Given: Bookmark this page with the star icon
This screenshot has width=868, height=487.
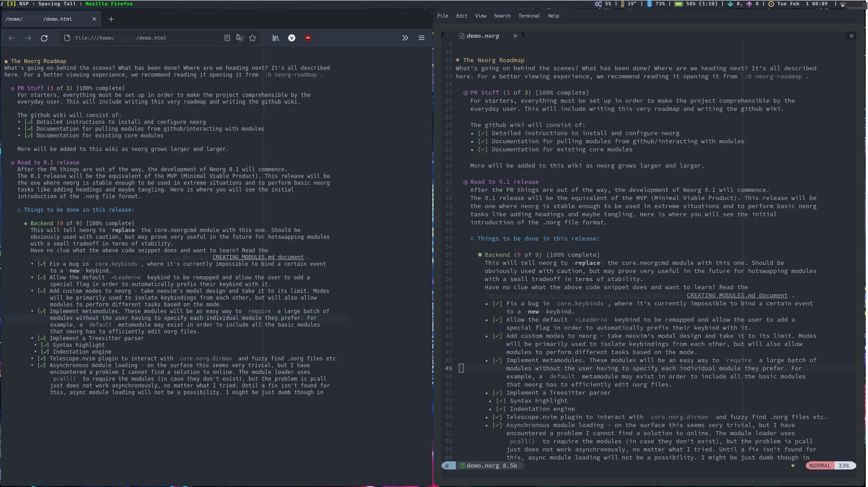Looking at the screenshot, I should pos(253,38).
